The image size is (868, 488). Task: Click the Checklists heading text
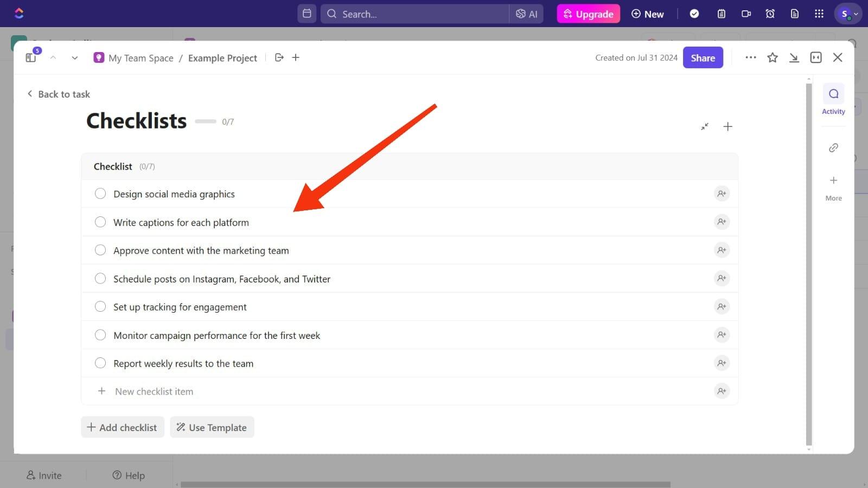point(136,120)
